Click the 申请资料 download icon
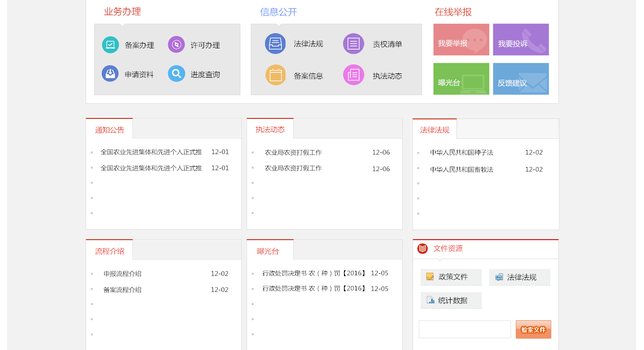The image size is (644, 350). 110,74
